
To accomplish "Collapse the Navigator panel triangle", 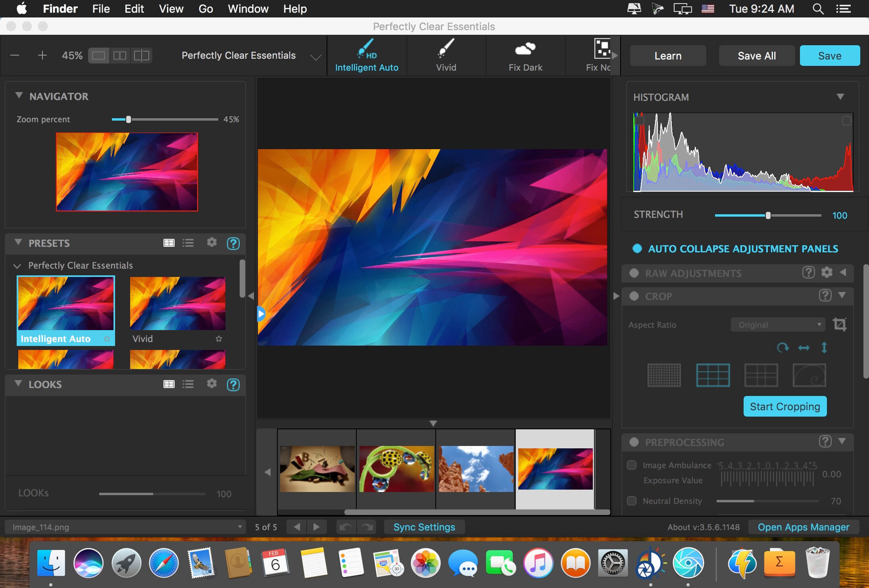I will coord(19,96).
